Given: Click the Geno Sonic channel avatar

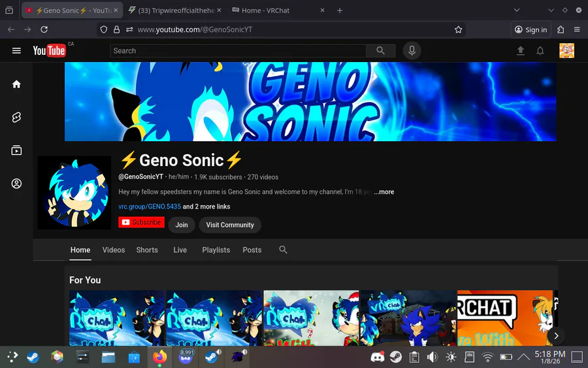Looking at the screenshot, I should pyautogui.click(x=74, y=193).
